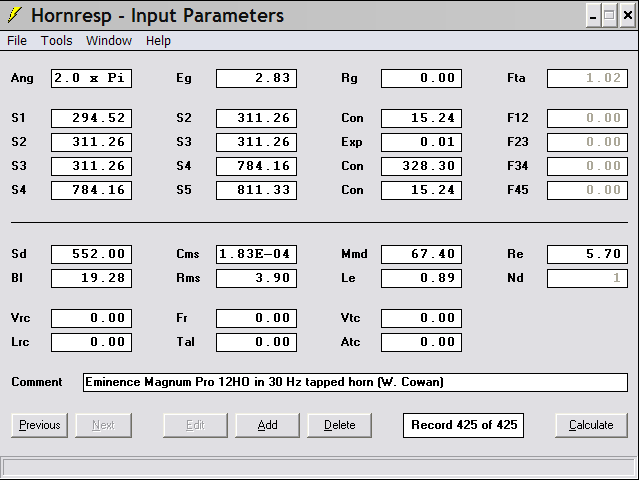Open the Window menu
This screenshot has height=480, width=639.
(109, 41)
